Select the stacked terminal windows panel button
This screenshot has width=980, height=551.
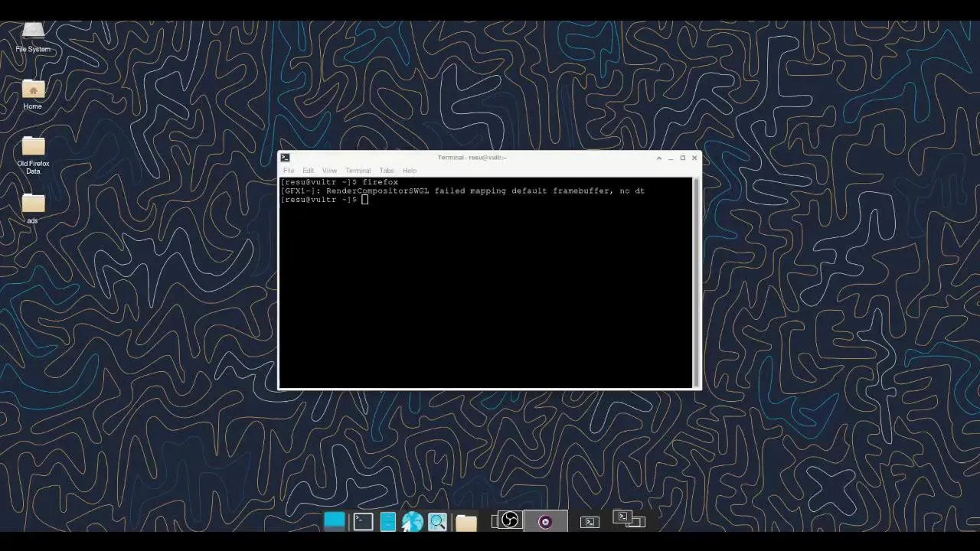629,520
